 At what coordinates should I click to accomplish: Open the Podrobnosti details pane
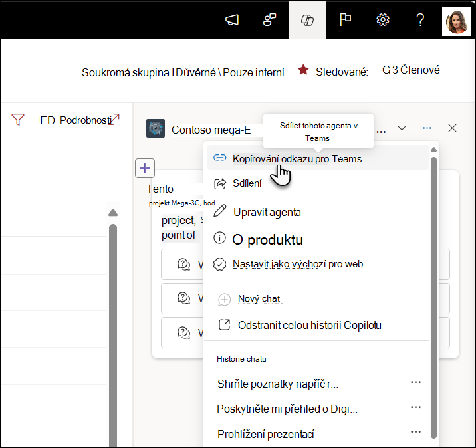[x=86, y=120]
